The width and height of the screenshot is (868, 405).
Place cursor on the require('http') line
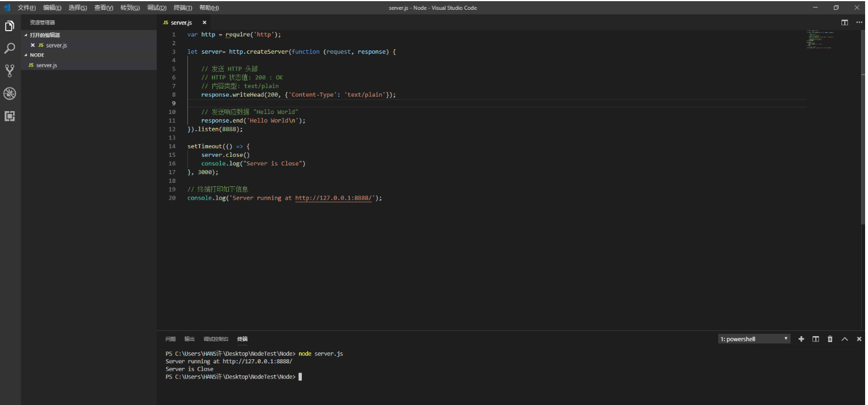tap(234, 35)
